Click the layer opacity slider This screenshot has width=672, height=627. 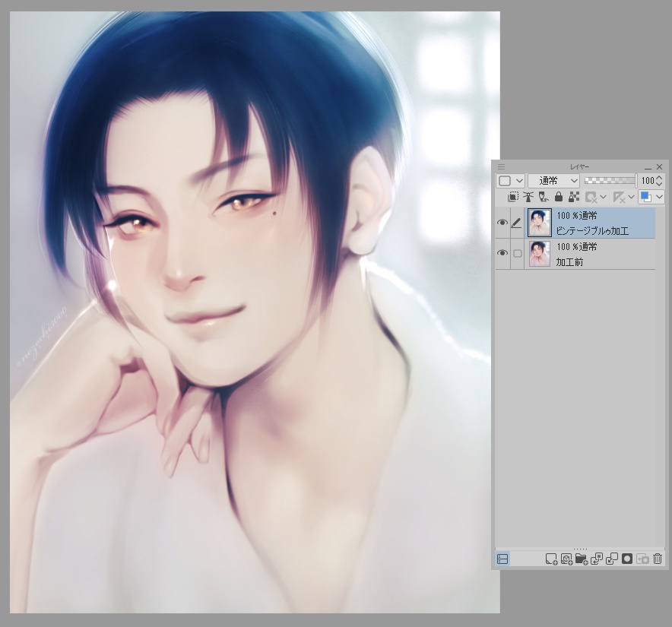[610, 180]
